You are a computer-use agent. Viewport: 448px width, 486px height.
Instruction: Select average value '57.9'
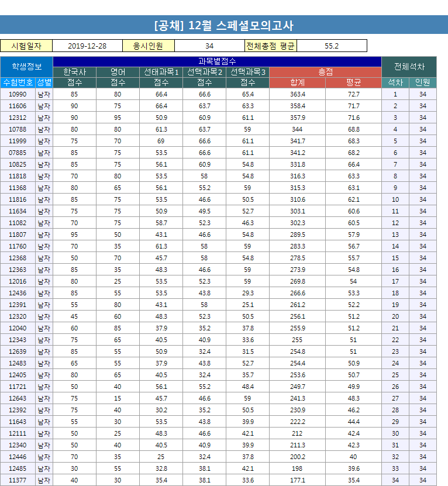(353, 235)
